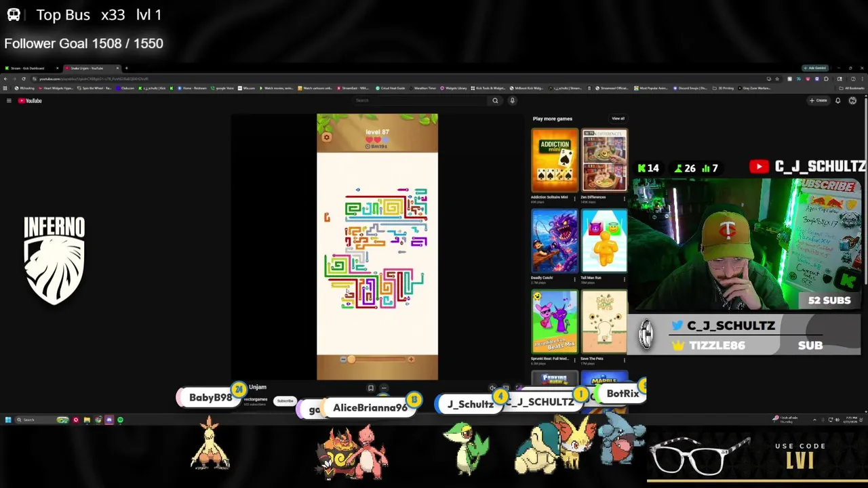Open the YouTube hamburger guide menu

9,100
